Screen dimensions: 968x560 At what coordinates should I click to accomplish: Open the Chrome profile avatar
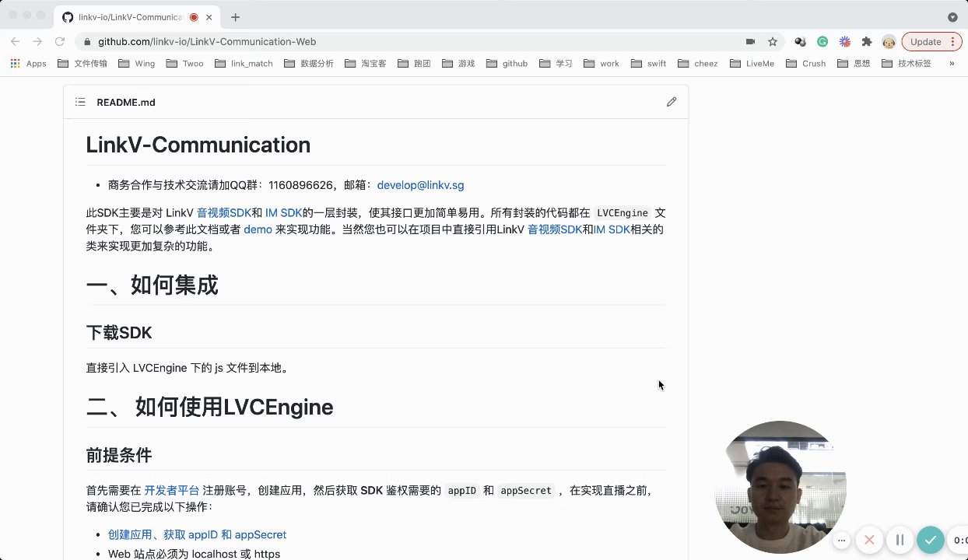pos(889,42)
